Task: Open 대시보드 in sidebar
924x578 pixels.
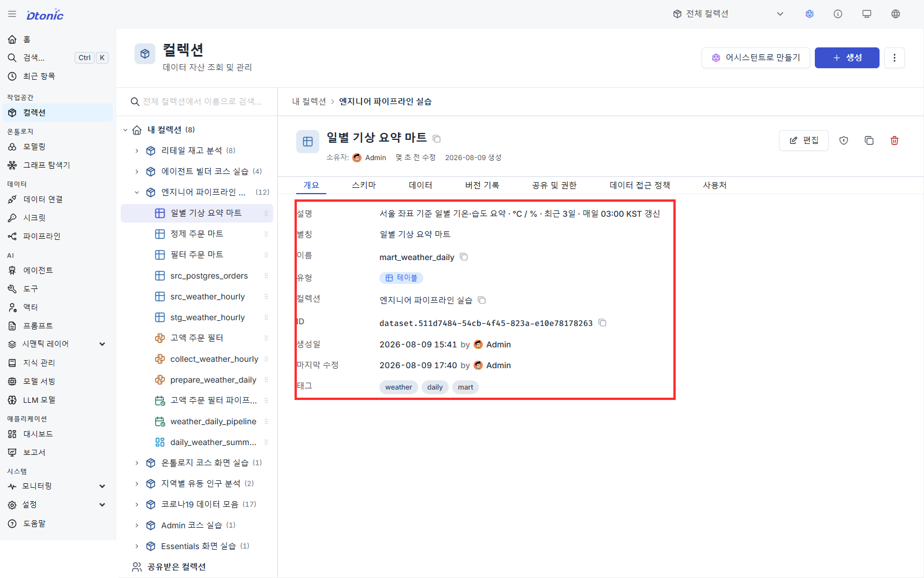Action: [x=58, y=434]
